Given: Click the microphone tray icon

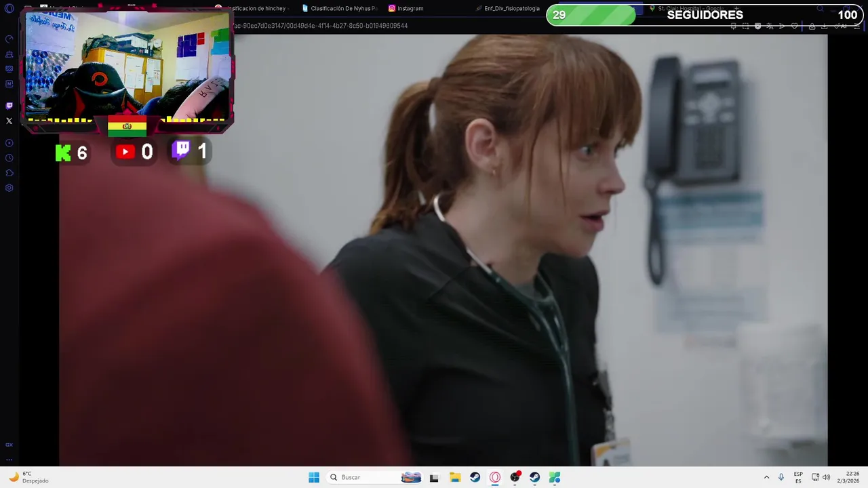Looking at the screenshot, I should 781,477.
